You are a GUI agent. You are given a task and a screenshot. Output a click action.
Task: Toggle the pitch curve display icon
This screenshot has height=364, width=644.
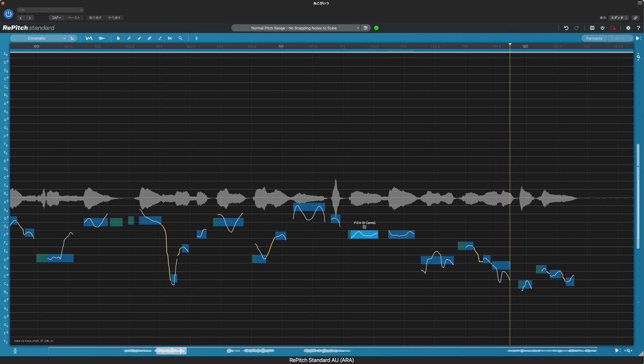89,38
